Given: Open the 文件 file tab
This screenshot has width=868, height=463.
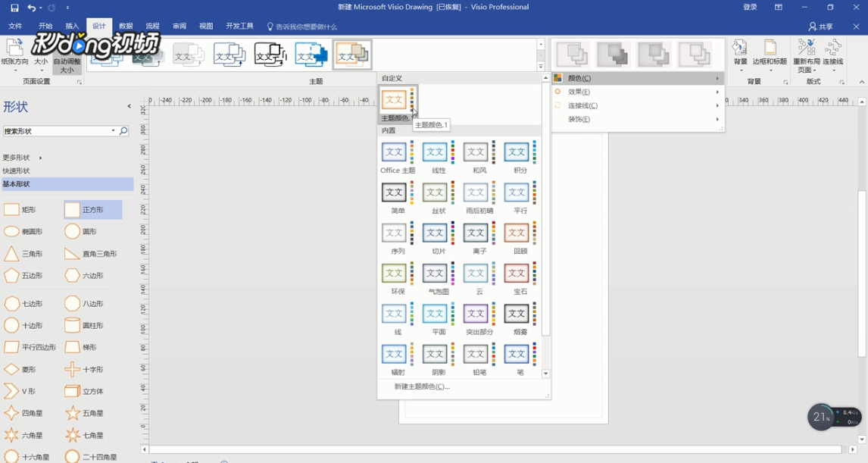Looking at the screenshot, I should pos(15,26).
